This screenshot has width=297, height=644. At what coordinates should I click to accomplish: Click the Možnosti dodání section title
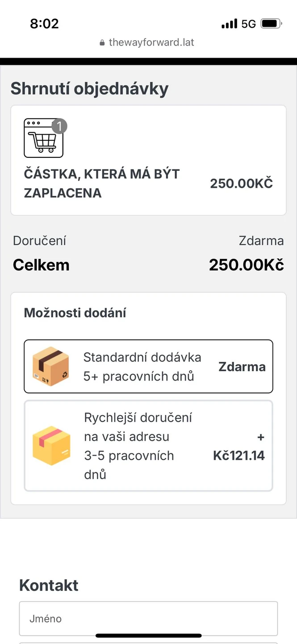(x=75, y=313)
